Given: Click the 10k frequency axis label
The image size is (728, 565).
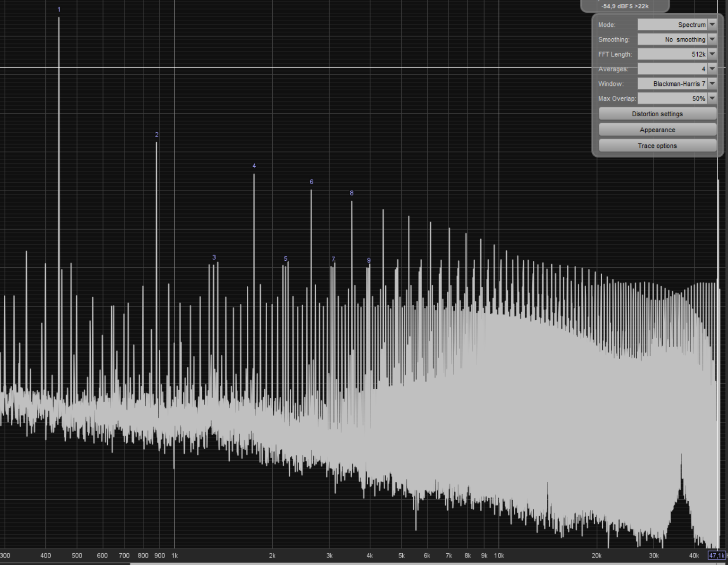Looking at the screenshot, I should tap(499, 556).
